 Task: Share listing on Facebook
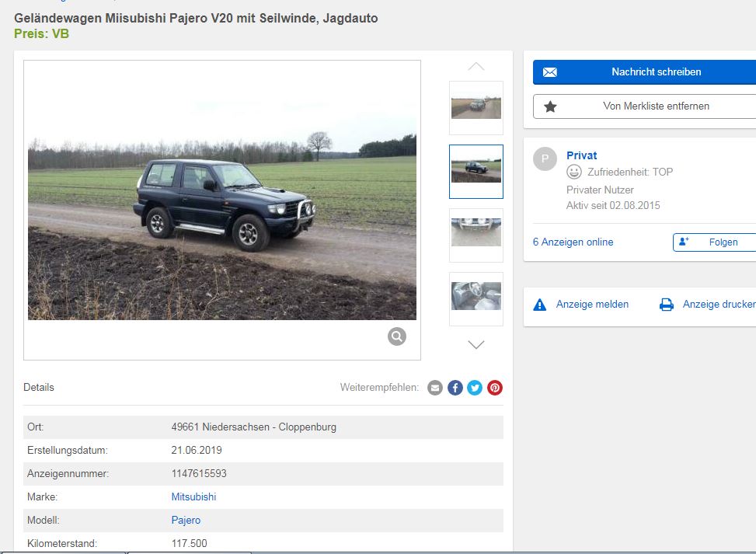tap(455, 388)
